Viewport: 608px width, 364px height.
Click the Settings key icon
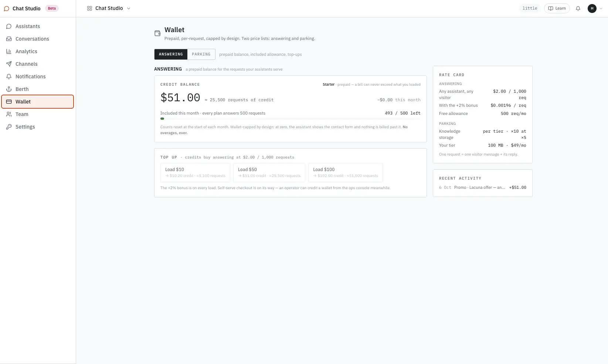pyautogui.click(x=9, y=127)
